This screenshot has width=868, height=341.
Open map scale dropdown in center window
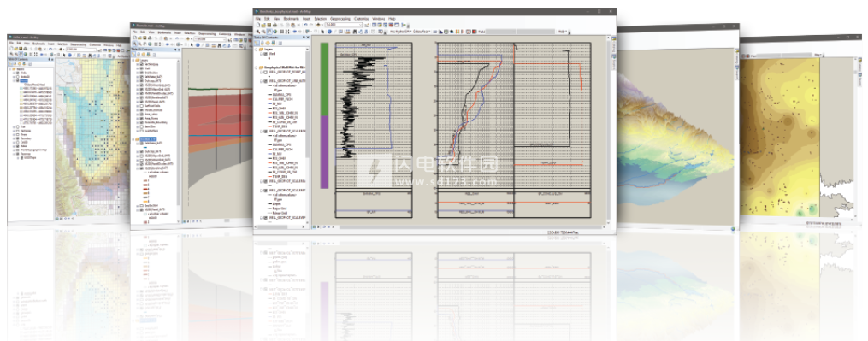[x=361, y=25]
